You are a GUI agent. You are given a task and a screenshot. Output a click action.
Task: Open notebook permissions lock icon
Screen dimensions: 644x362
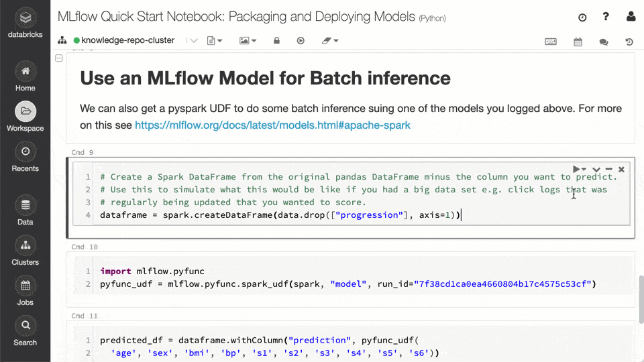pyautogui.click(x=276, y=41)
